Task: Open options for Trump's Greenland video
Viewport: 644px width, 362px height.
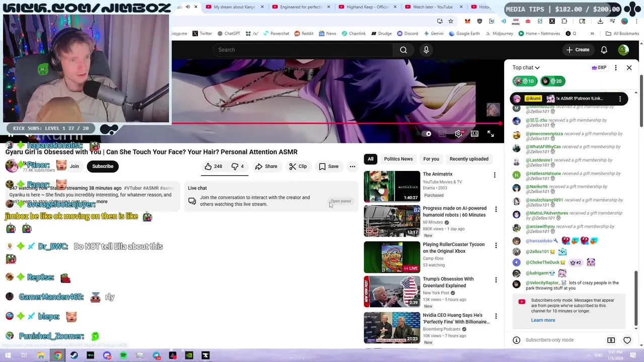Action: tap(496, 280)
